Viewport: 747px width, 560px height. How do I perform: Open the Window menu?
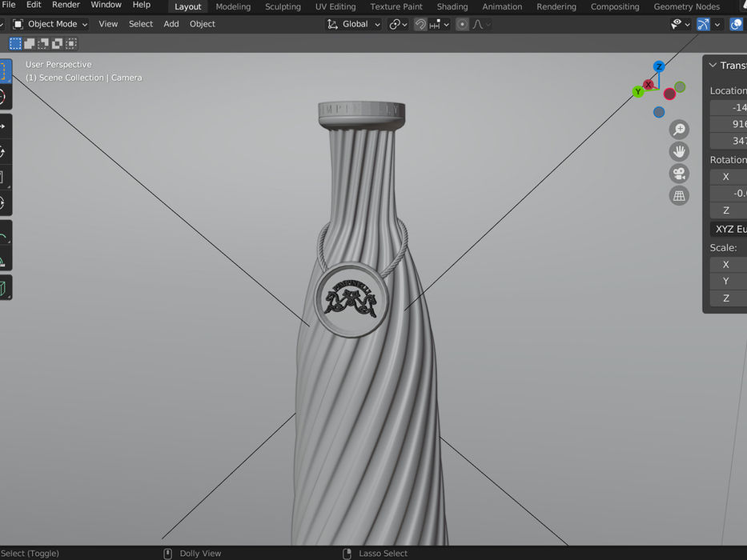[x=106, y=6]
